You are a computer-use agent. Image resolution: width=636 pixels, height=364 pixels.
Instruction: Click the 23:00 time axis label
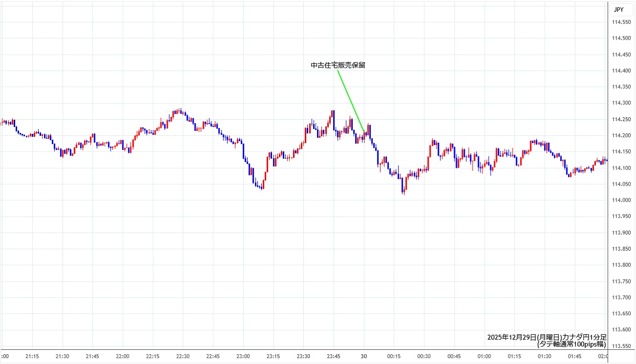[243, 357]
